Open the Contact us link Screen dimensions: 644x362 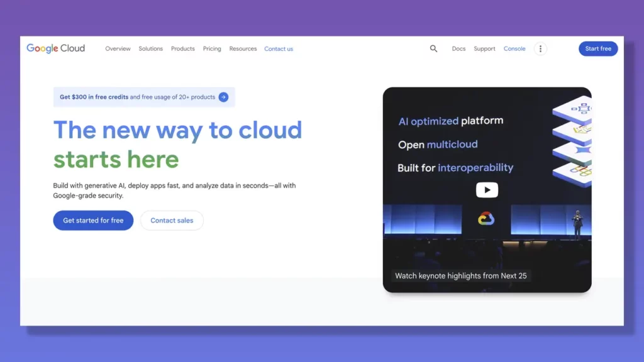(x=279, y=48)
